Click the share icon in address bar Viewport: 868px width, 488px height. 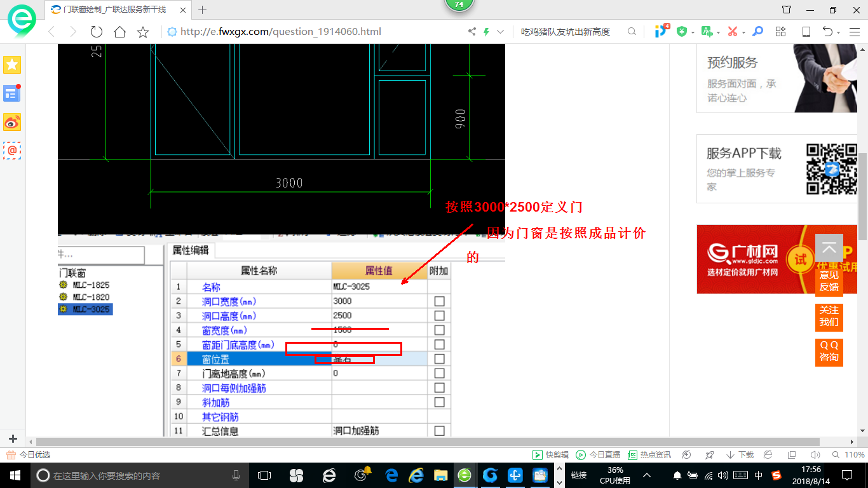coord(472,32)
